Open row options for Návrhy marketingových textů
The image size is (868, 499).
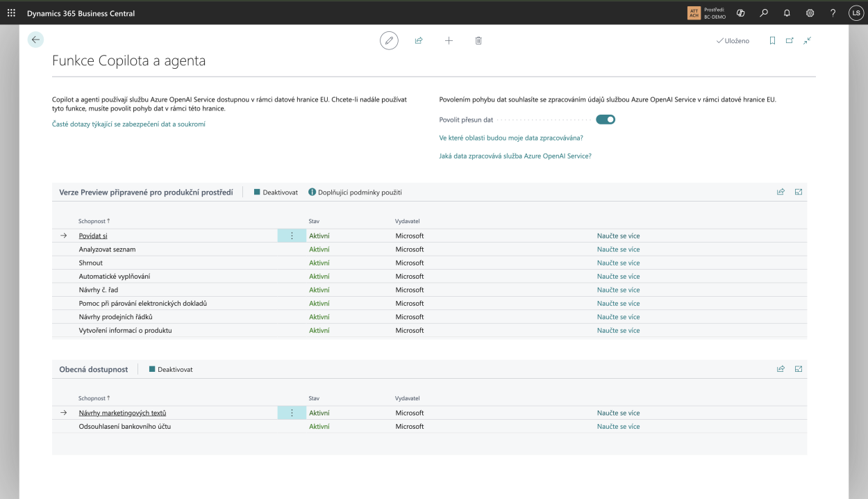tap(292, 413)
